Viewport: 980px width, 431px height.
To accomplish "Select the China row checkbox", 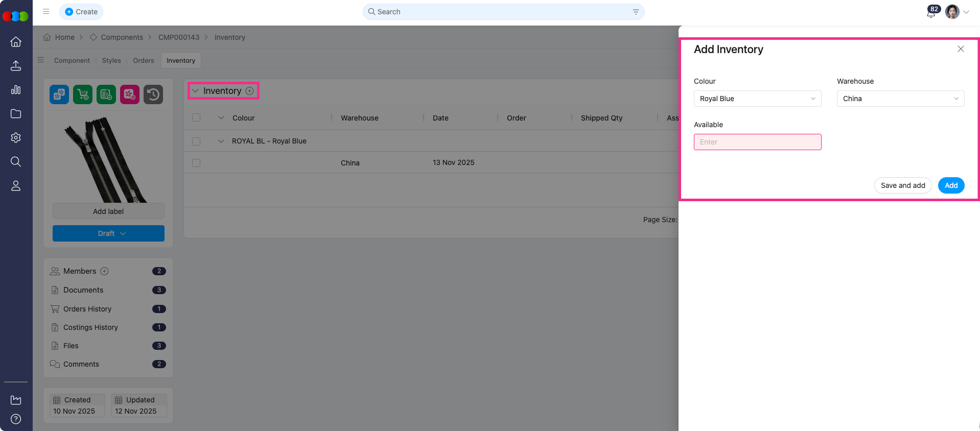I will tap(196, 163).
